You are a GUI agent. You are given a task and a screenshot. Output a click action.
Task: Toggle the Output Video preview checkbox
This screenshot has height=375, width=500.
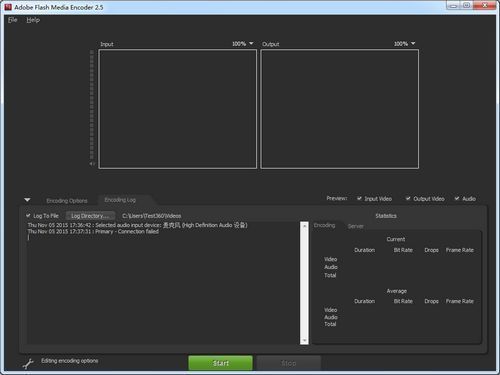click(408, 199)
